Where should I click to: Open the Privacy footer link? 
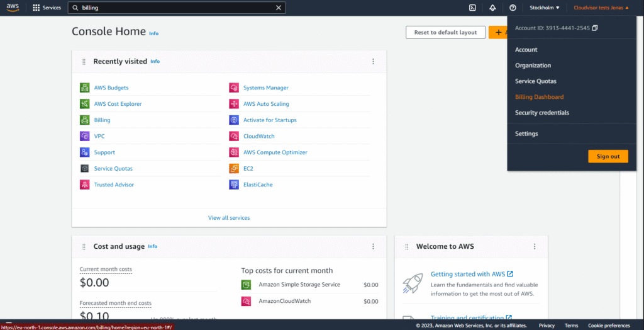point(547,326)
